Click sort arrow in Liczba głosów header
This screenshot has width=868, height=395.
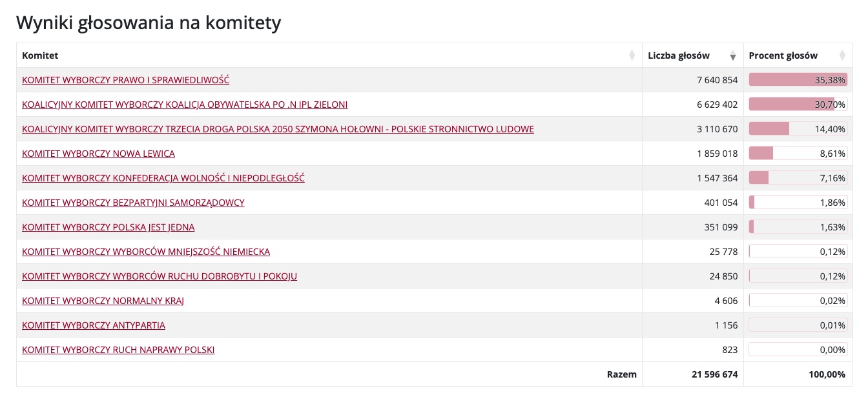(x=732, y=56)
